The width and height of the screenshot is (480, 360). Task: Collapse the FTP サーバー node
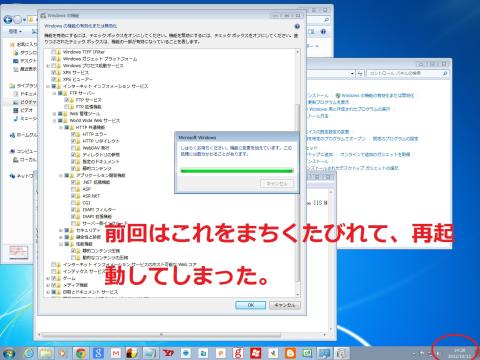(x=54, y=93)
